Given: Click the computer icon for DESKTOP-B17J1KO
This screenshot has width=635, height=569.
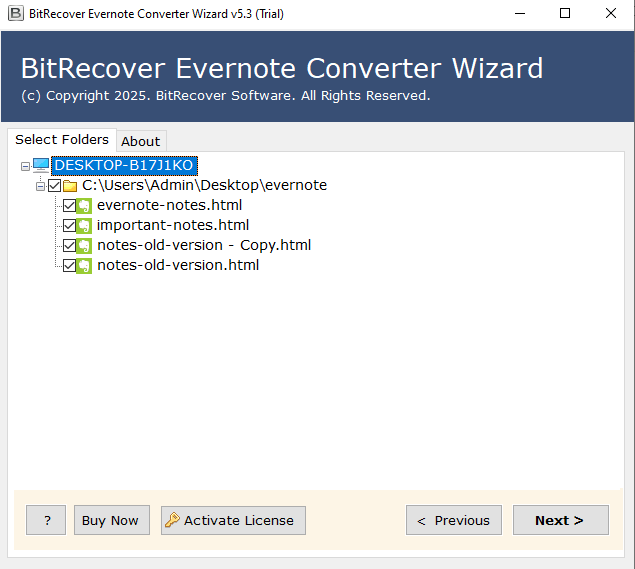Looking at the screenshot, I should [x=41, y=165].
